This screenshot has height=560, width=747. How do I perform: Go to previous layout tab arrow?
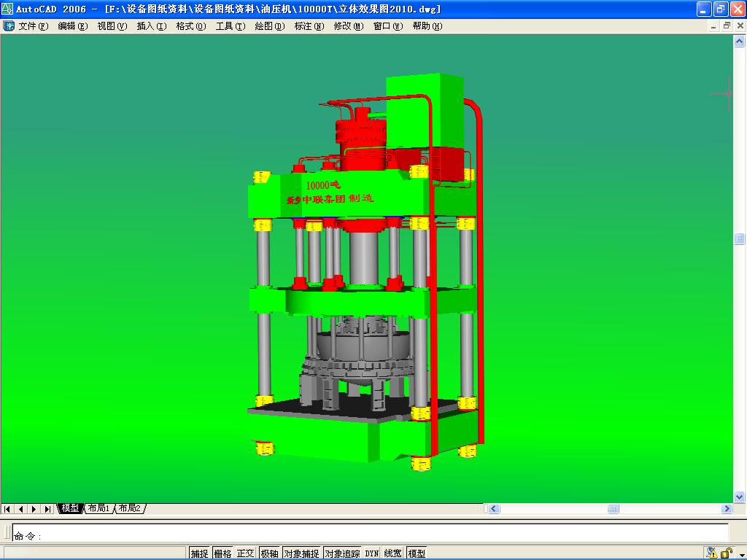[20, 509]
